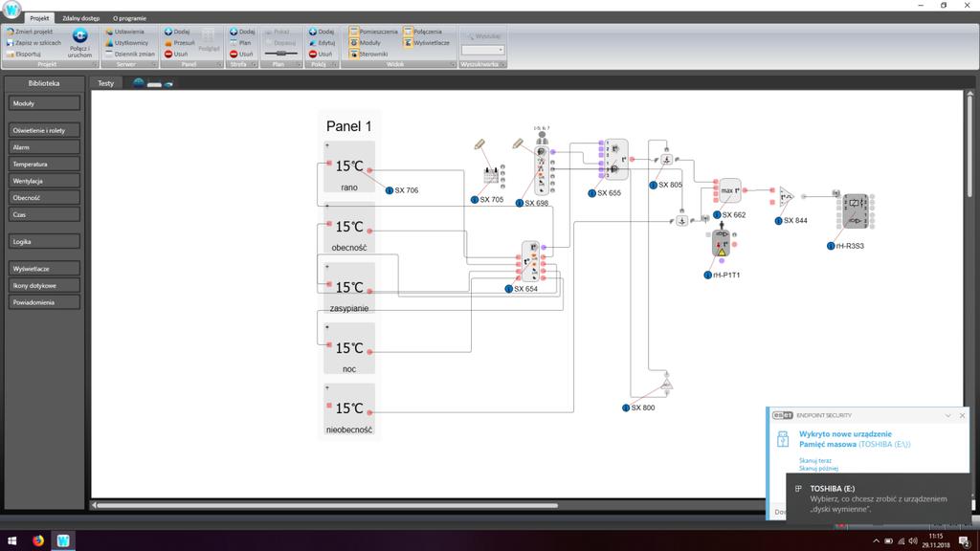Open Oświetlenie i rolety category
This screenshot has height=551, width=980.
click(44, 130)
